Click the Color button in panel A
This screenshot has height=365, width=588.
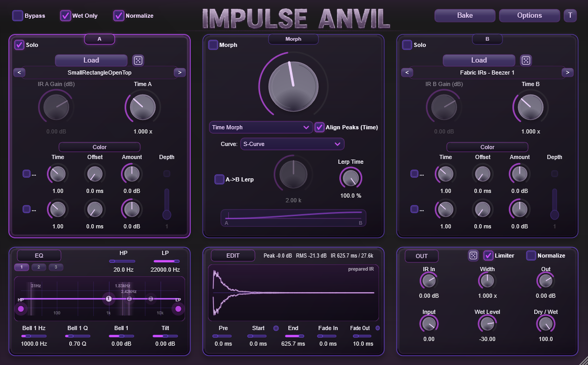(100, 147)
